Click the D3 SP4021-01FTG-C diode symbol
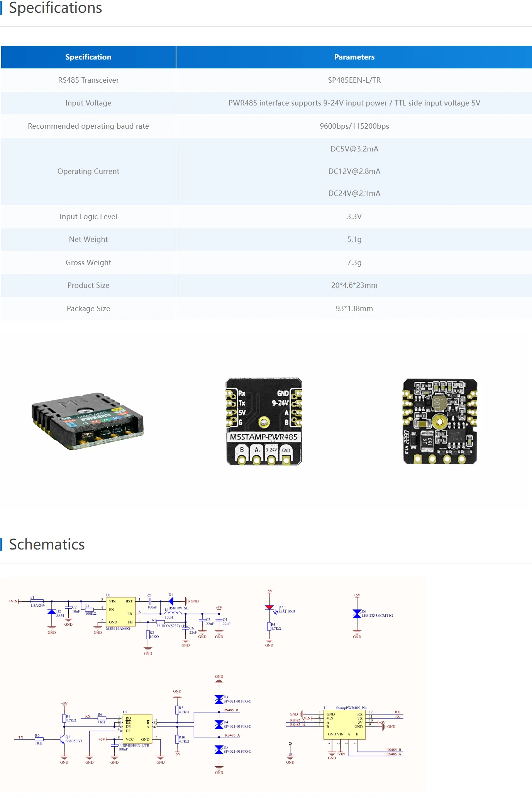Screen dimensions: 532x803 219,699
